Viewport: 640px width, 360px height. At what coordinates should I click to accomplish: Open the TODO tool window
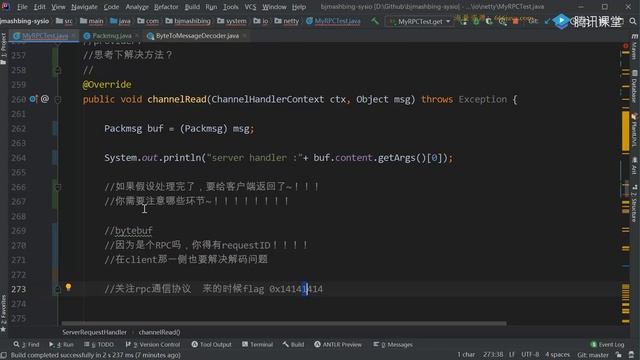click(x=99, y=344)
